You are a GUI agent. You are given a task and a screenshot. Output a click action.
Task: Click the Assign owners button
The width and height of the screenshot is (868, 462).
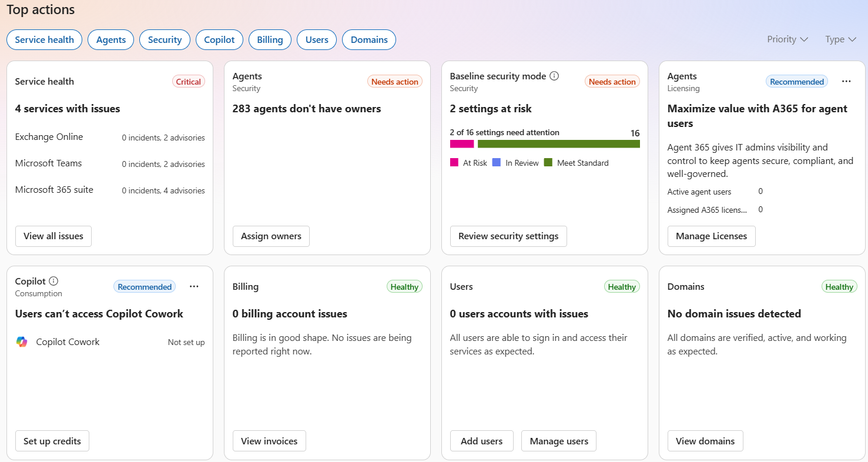tap(271, 236)
